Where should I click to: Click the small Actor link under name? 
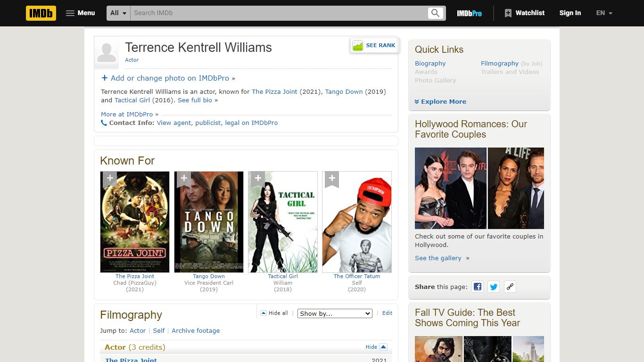[132, 60]
